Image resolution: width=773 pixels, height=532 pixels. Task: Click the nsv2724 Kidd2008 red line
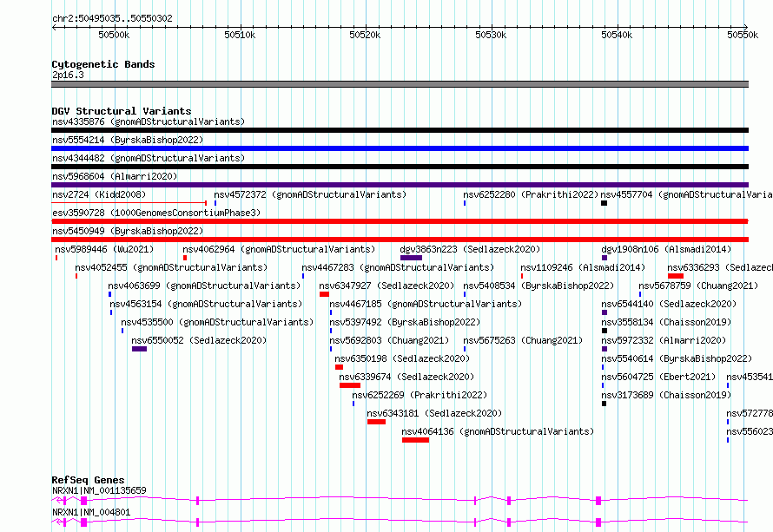coord(129,203)
